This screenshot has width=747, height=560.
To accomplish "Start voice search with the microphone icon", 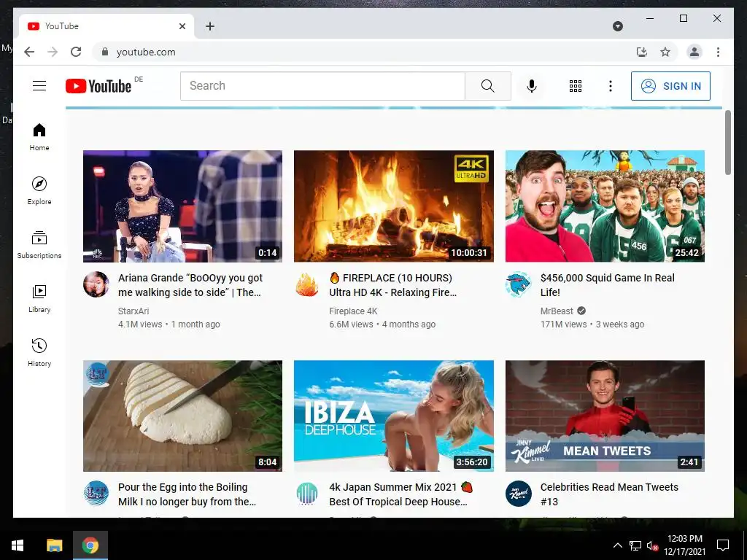I will pos(532,86).
